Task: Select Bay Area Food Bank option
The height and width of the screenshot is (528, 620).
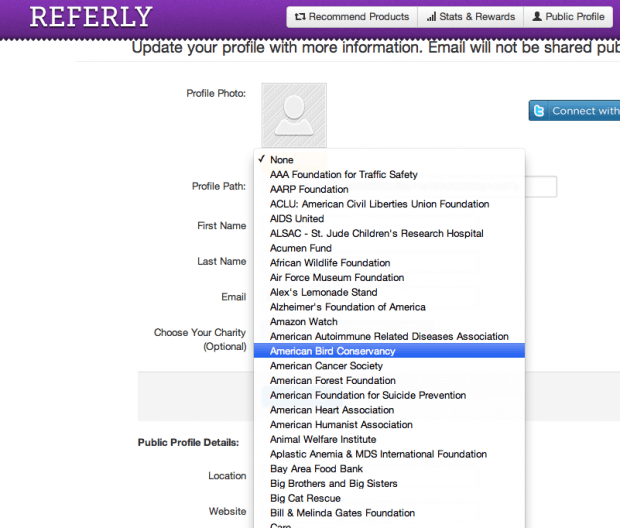Action: (315, 469)
